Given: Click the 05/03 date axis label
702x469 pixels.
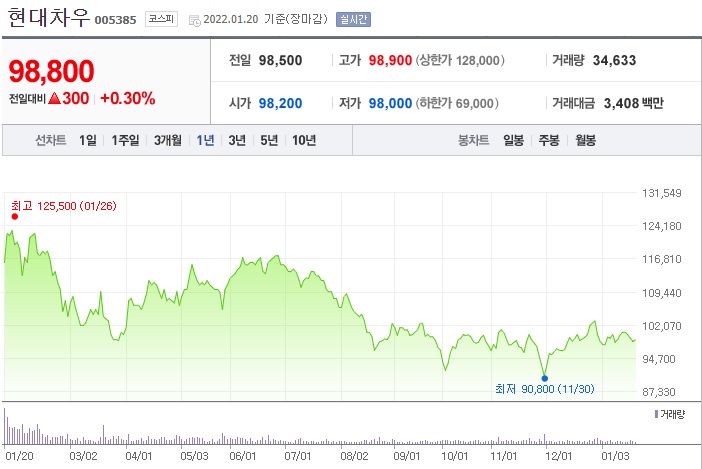Looking at the screenshot, I should [194, 456].
